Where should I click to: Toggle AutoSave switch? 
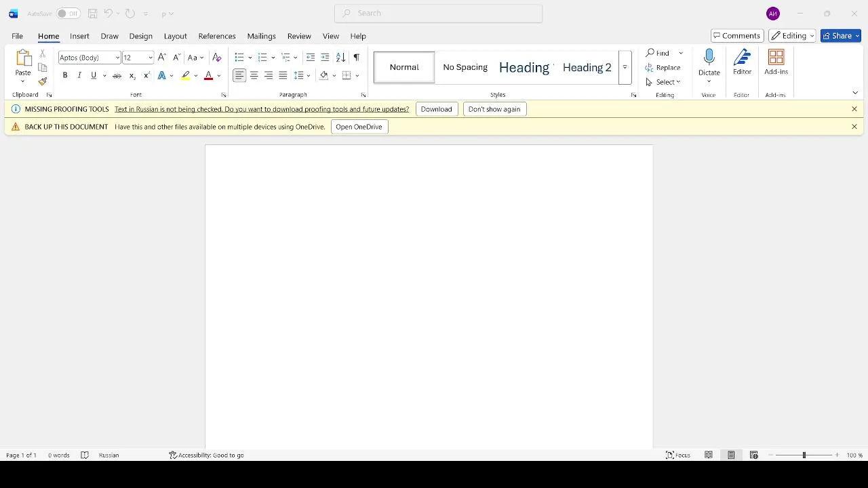pos(68,14)
